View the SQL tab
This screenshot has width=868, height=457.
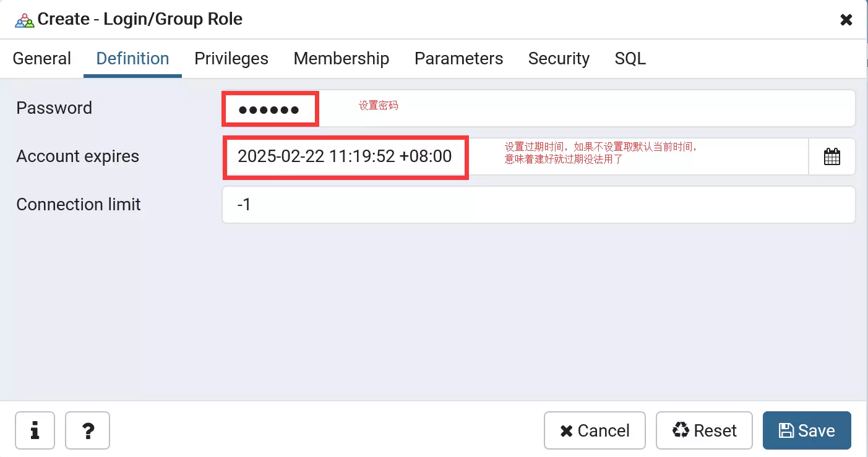tap(630, 59)
